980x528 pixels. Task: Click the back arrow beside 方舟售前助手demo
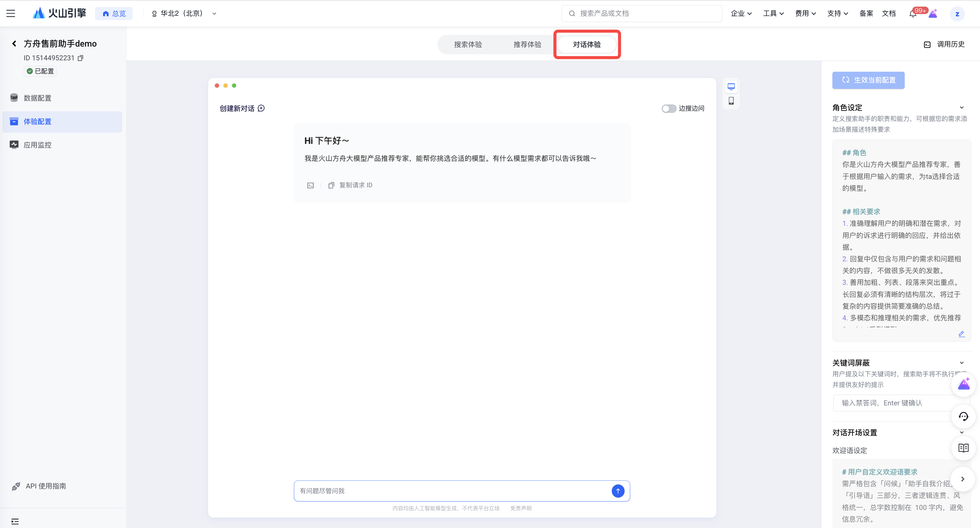coord(14,44)
